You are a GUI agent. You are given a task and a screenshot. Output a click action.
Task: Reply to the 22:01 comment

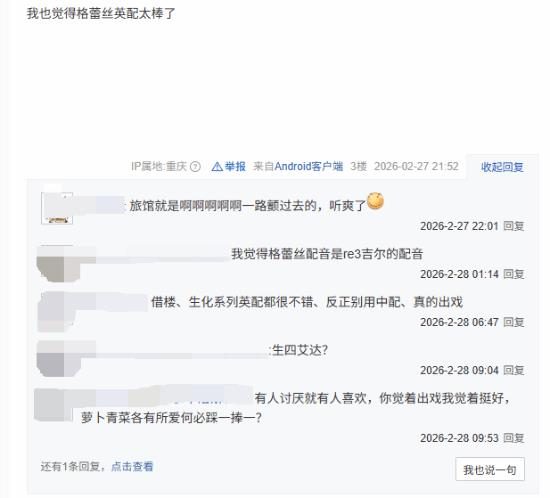[x=514, y=226]
